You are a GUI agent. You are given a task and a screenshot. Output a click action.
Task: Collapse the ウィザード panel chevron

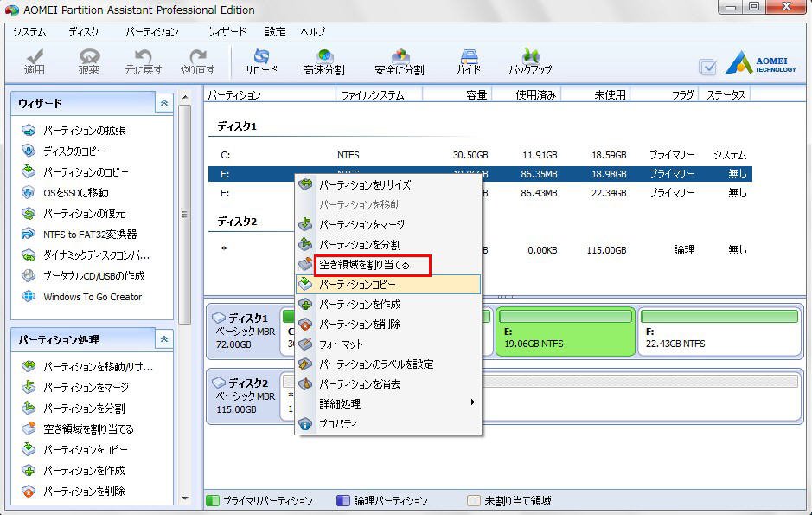tap(163, 103)
